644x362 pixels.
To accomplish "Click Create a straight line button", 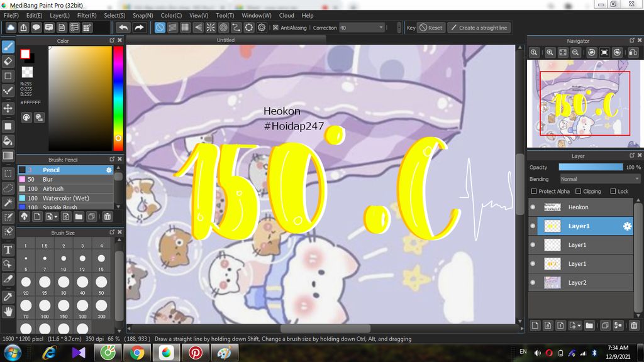I will (x=479, y=28).
